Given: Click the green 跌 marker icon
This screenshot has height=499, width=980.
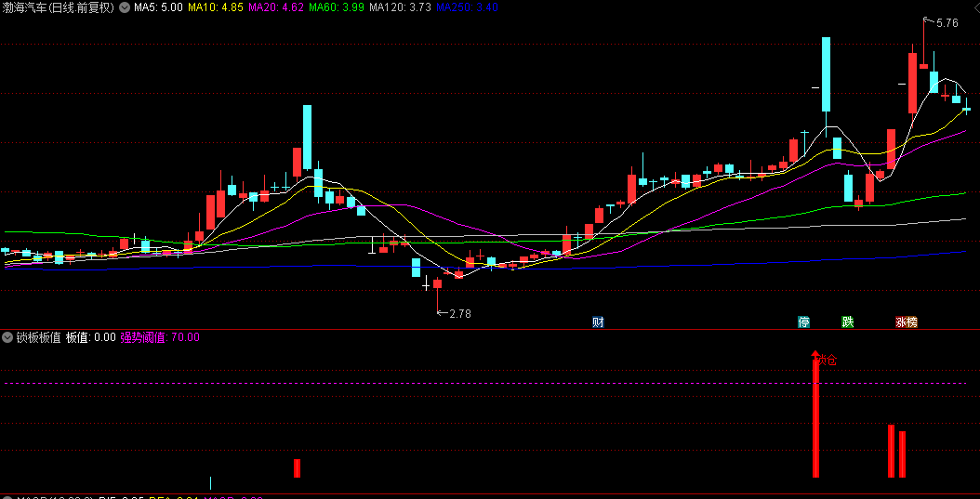Looking at the screenshot, I should (847, 322).
